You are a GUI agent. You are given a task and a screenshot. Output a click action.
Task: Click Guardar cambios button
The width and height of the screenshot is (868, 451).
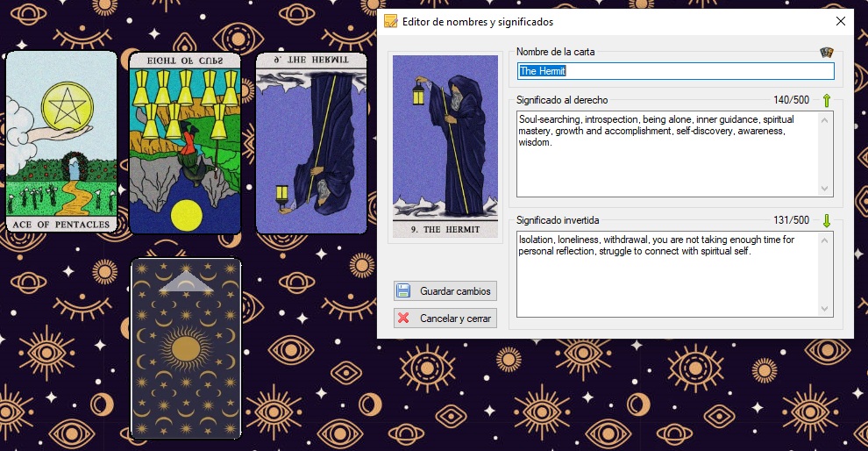pos(445,291)
